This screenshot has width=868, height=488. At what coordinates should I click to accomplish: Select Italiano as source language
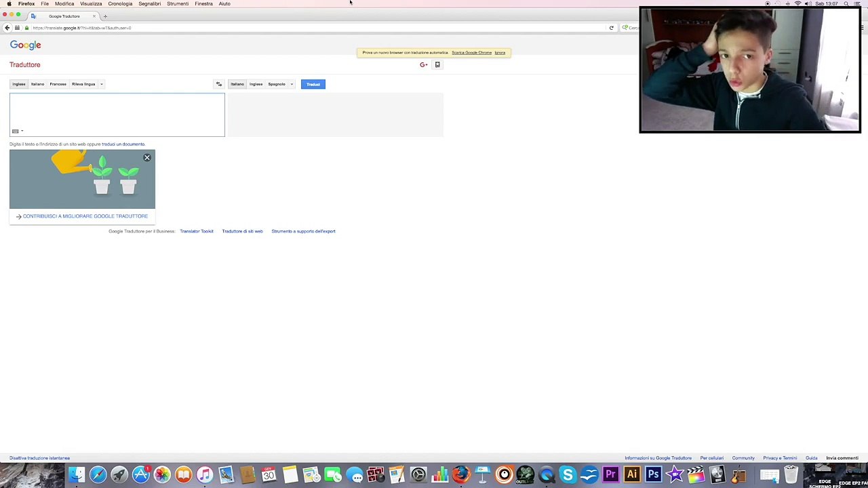click(x=37, y=84)
